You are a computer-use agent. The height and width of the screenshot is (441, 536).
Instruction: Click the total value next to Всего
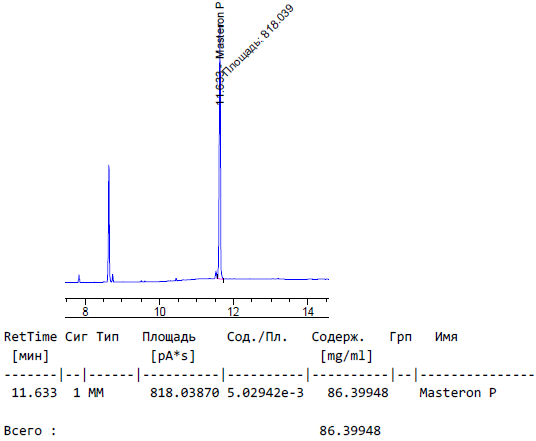click(350, 431)
